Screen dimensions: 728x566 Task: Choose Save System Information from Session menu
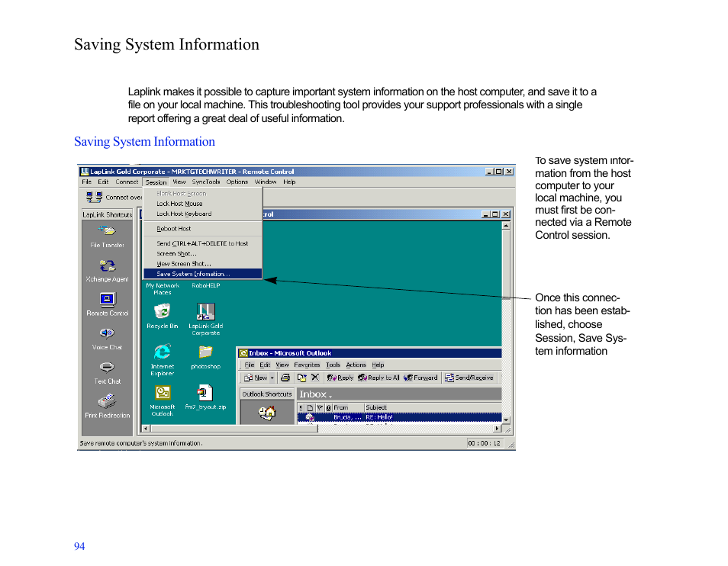coord(202,274)
